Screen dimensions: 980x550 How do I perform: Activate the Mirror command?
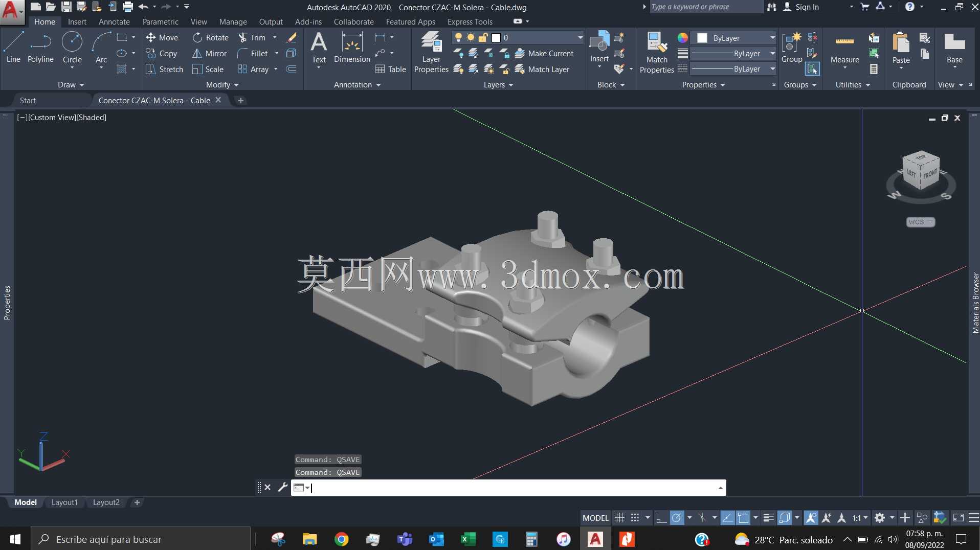coord(210,53)
